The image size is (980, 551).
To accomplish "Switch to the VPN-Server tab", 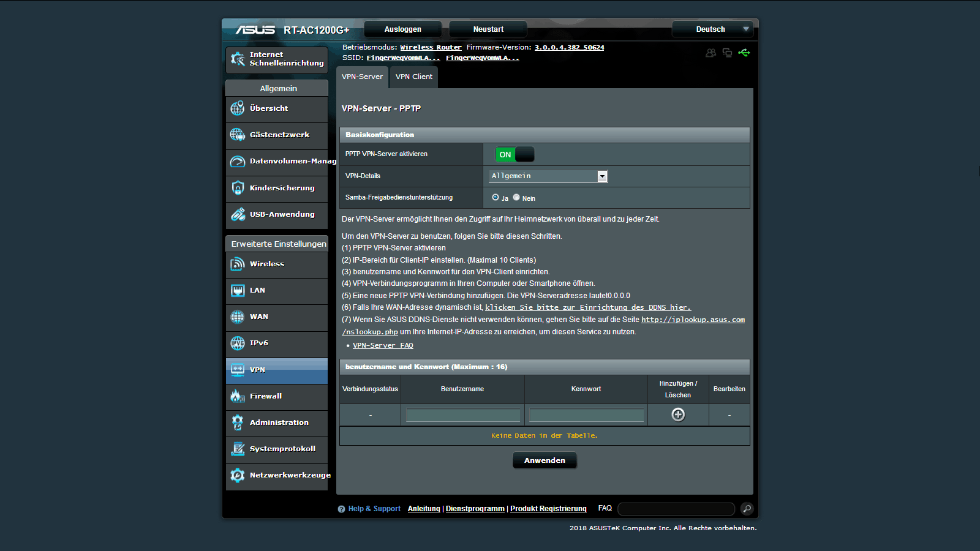I will point(362,77).
